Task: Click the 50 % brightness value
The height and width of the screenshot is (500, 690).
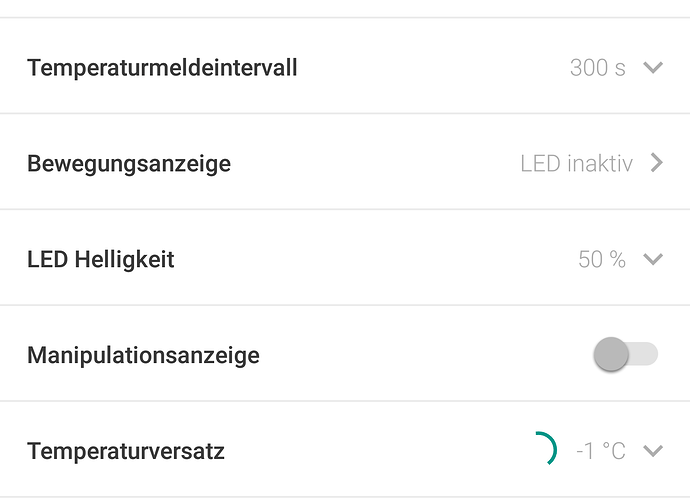Action: [601, 260]
